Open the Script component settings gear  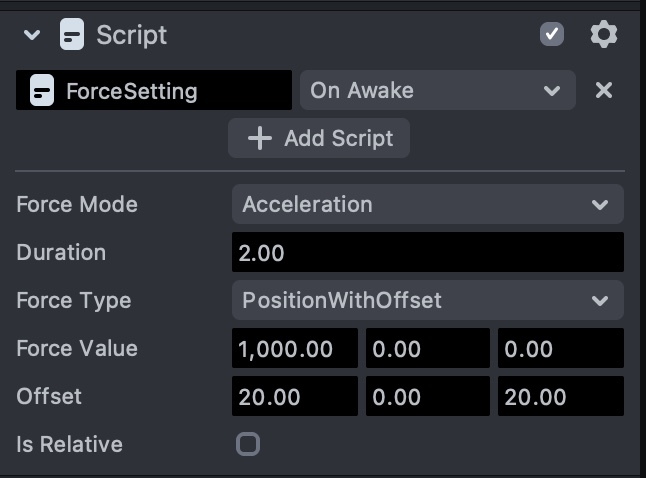603,35
